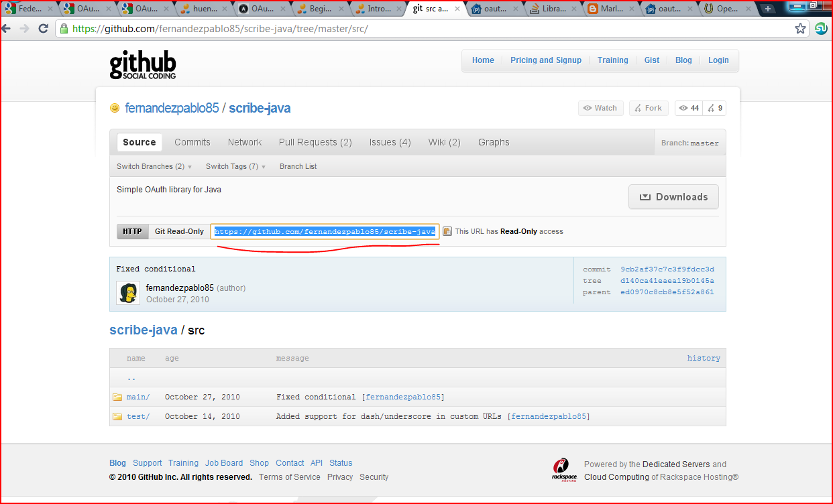
Task: Click the clone URL text field
Action: (325, 231)
